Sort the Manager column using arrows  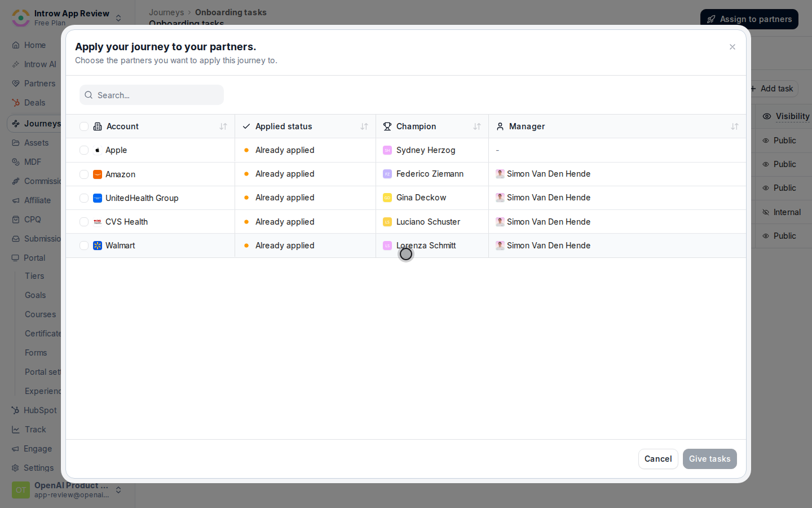point(735,126)
